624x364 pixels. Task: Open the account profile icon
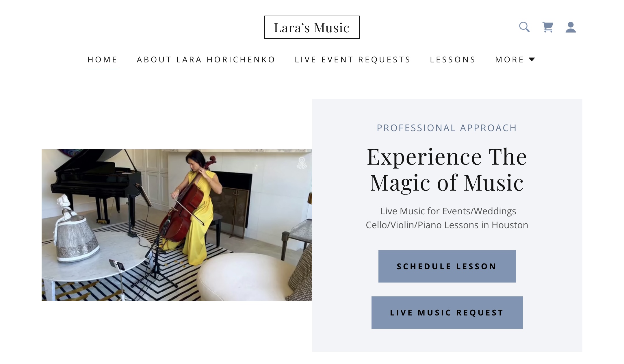pyautogui.click(x=571, y=27)
